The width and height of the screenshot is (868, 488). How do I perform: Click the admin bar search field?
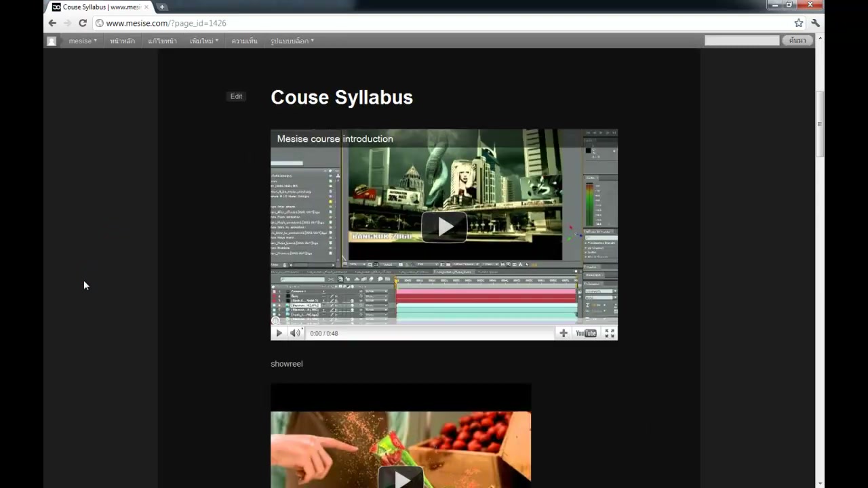(x=742, y=41)
